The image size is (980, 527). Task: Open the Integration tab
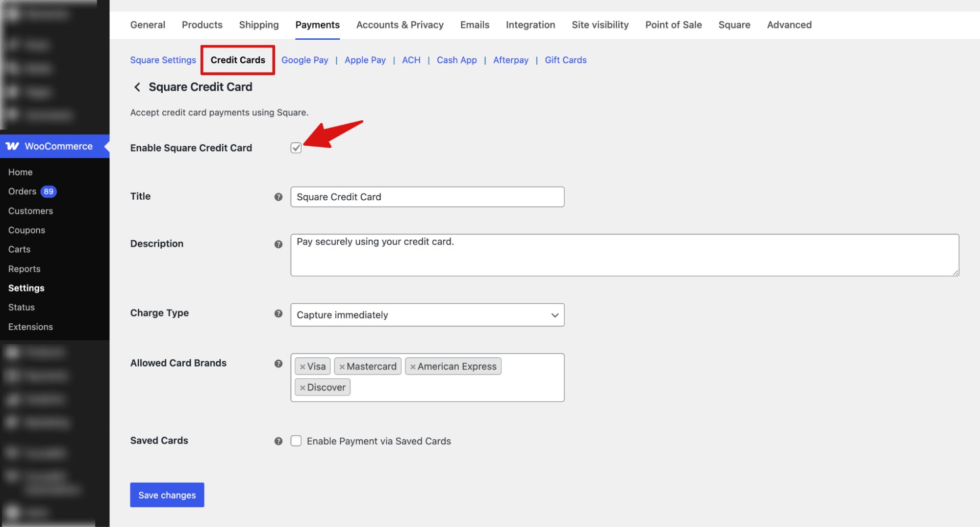point(530,25)
